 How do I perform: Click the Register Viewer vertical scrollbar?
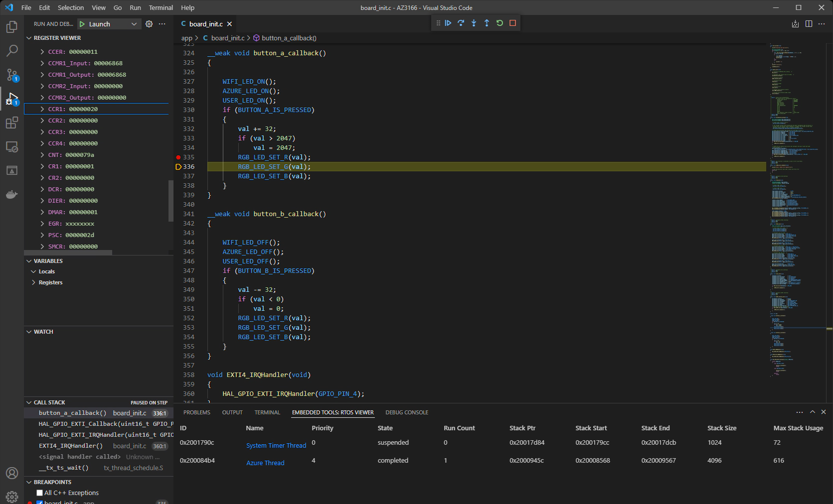(x=171, y=201)
